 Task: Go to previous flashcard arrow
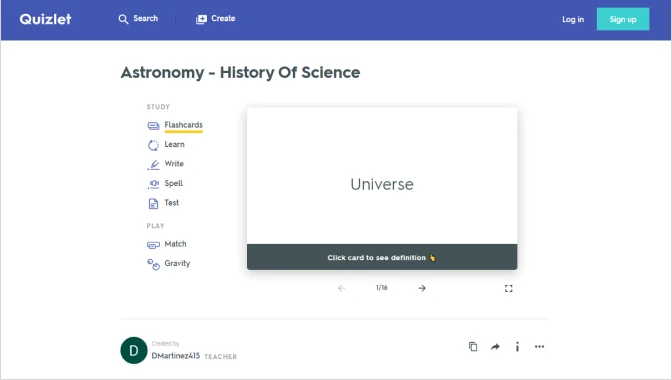click(x=342, y=288)
